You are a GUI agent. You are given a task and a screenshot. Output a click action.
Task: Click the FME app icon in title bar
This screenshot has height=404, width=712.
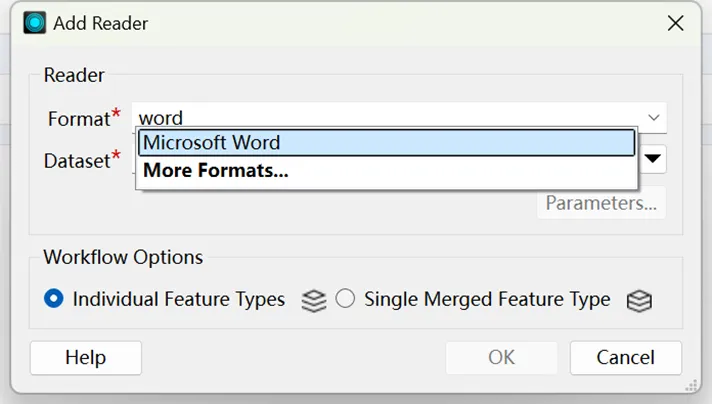click(x=35, y=23)
